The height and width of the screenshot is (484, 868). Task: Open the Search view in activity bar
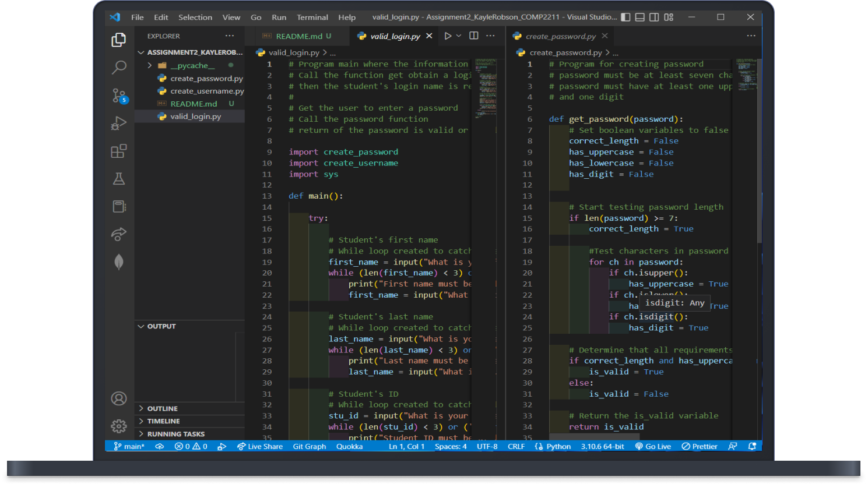coord(119,68)
